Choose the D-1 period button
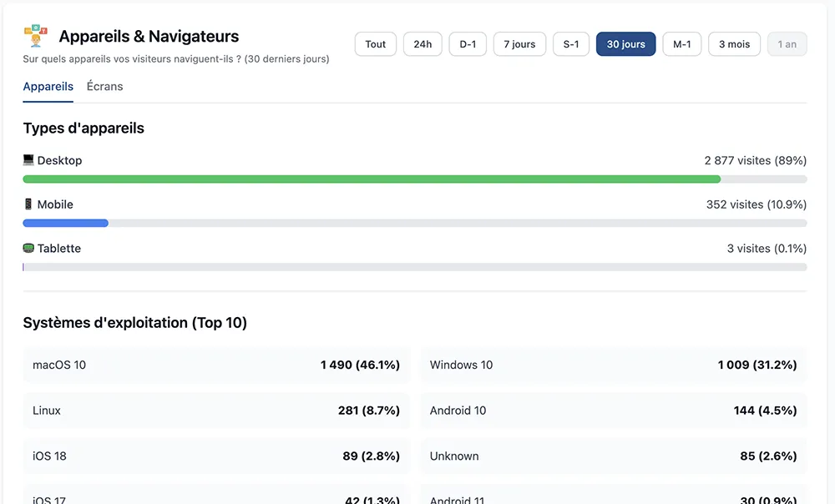The height and width of the screenshot is (504, 835). 468,44
